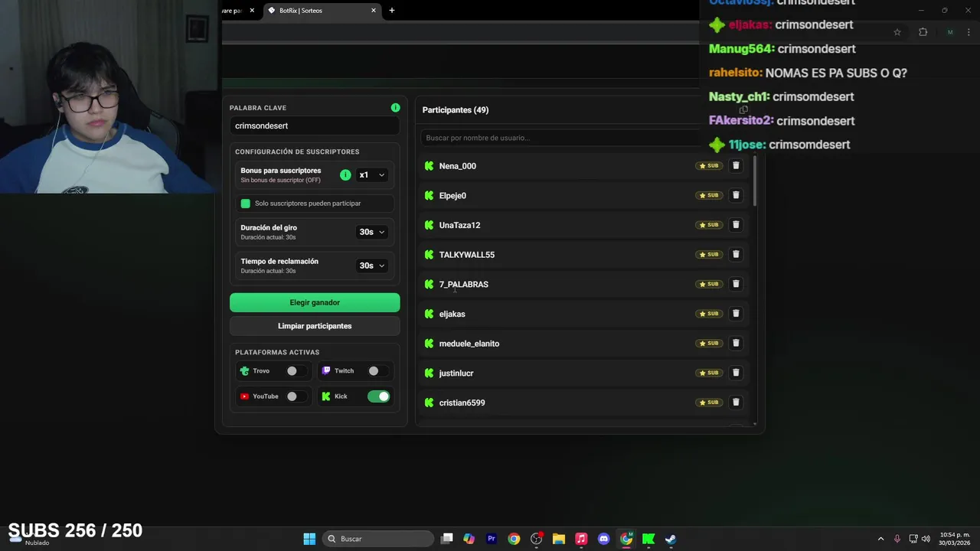Screen dimensions: 980x551
Task: Delete 7_PALABRAS from participants list
Action: click(736, 284)
